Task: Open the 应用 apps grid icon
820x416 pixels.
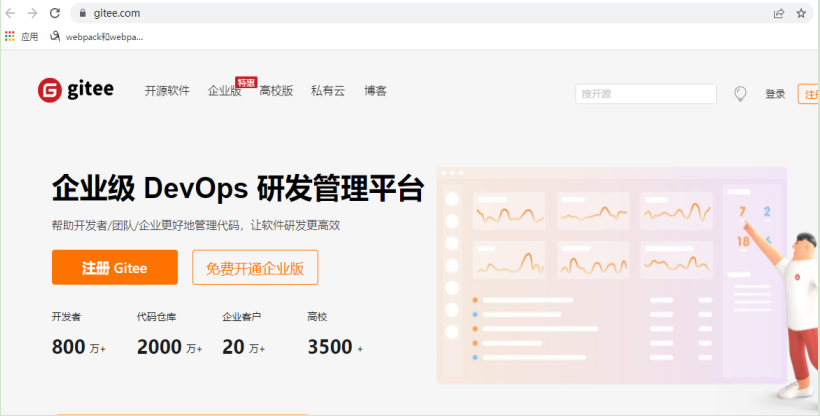Action: click(x=9, y=36)
